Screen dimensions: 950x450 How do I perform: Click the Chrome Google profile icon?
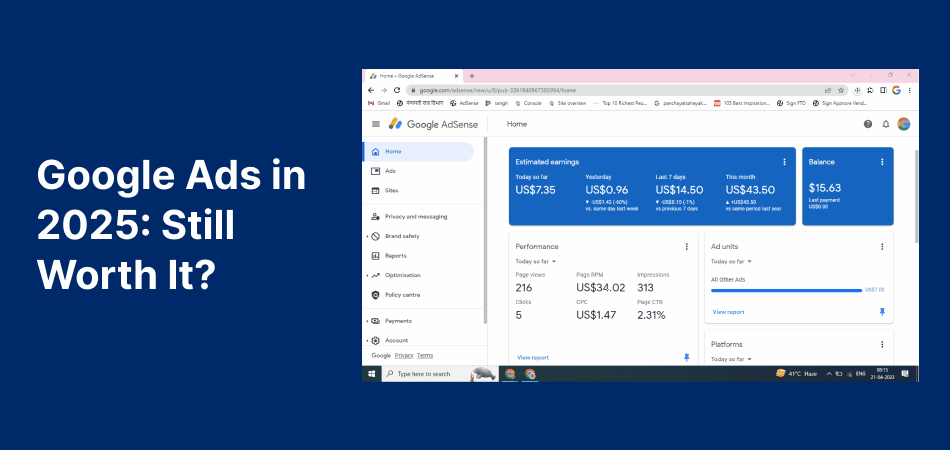pyautogui.click(x=896, y=90)
